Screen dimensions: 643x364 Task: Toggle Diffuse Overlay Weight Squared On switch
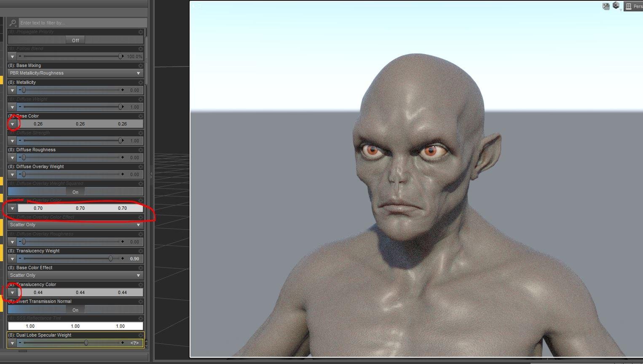point(75,192)
